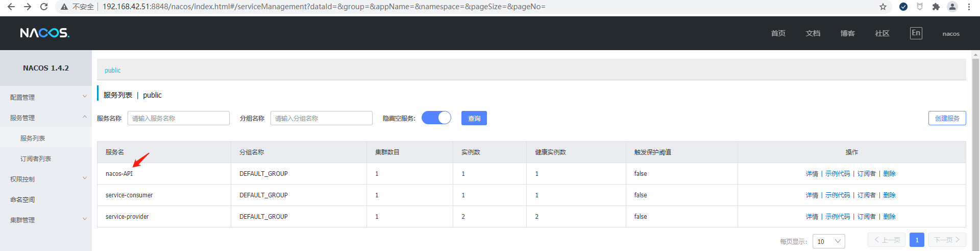This screenshot has width=980, height=251.
Task: Open the browser profile avatar icon
Action: click(x=952, y=7)
